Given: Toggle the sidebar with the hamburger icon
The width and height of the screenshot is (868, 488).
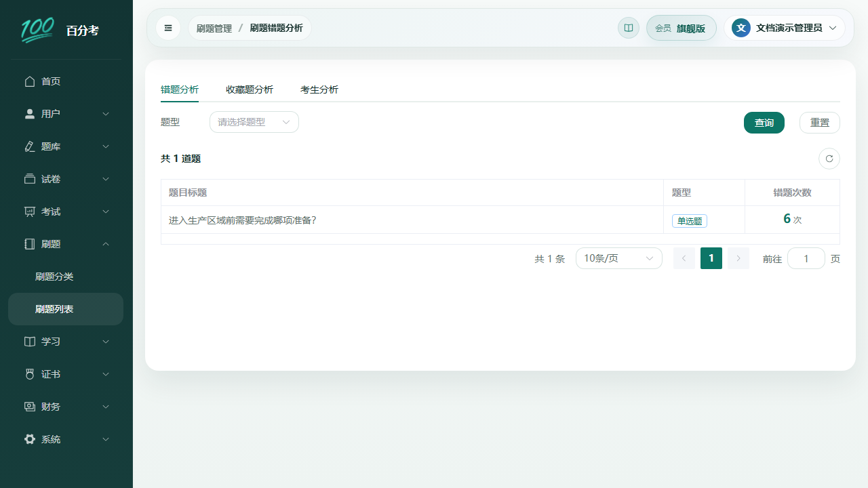Looking at the screenshot, I should (x=168, y=28).
